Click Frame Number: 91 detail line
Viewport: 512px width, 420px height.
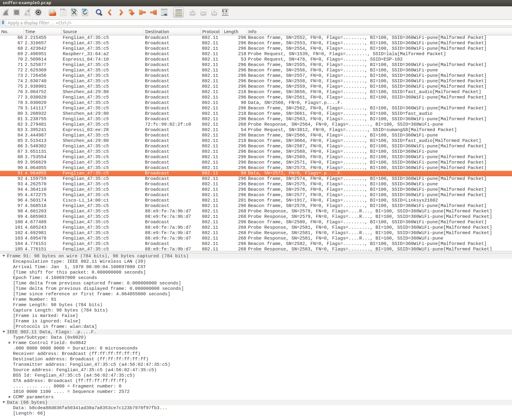tap(35, 299)
